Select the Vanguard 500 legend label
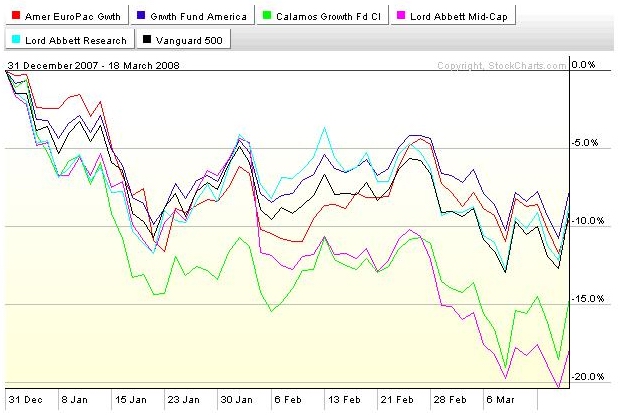The image size is (620, 415). click(x=189, y=40)
